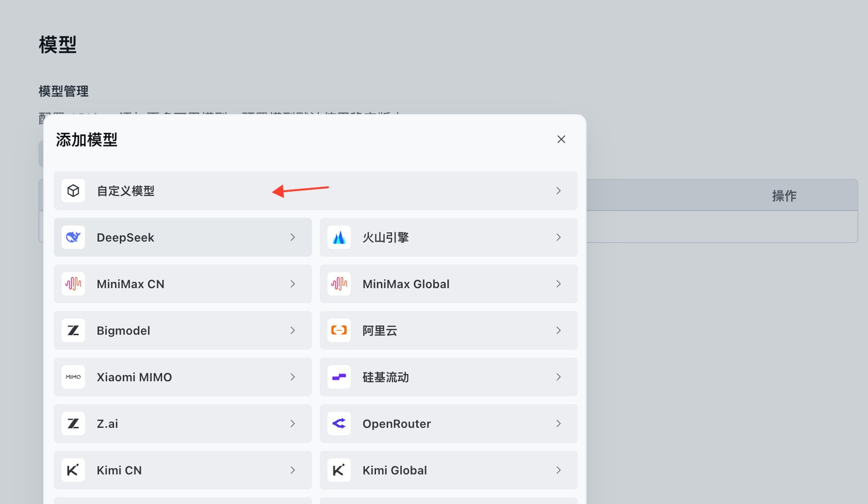This screenshot has width=868, height=504.
Task: Select the Z.ai provider name
Action: pyautogui.click(x=107, y=423)
